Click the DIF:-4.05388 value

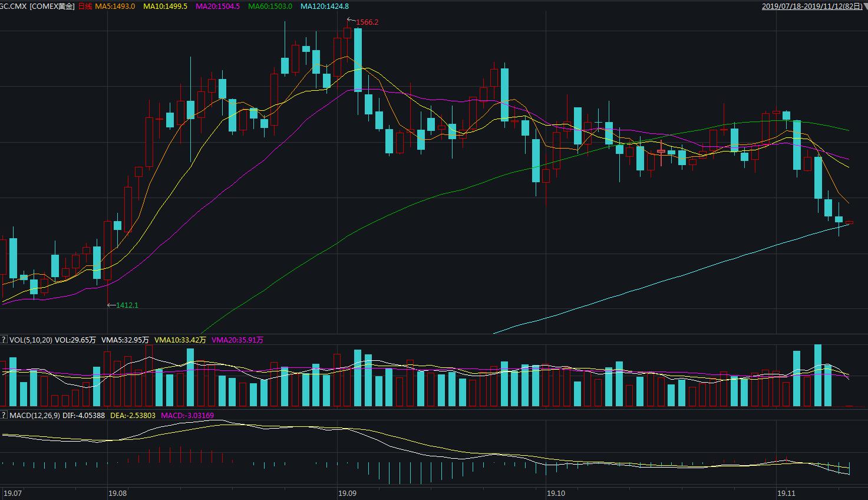pyautogui.click(x=84, y=415)
